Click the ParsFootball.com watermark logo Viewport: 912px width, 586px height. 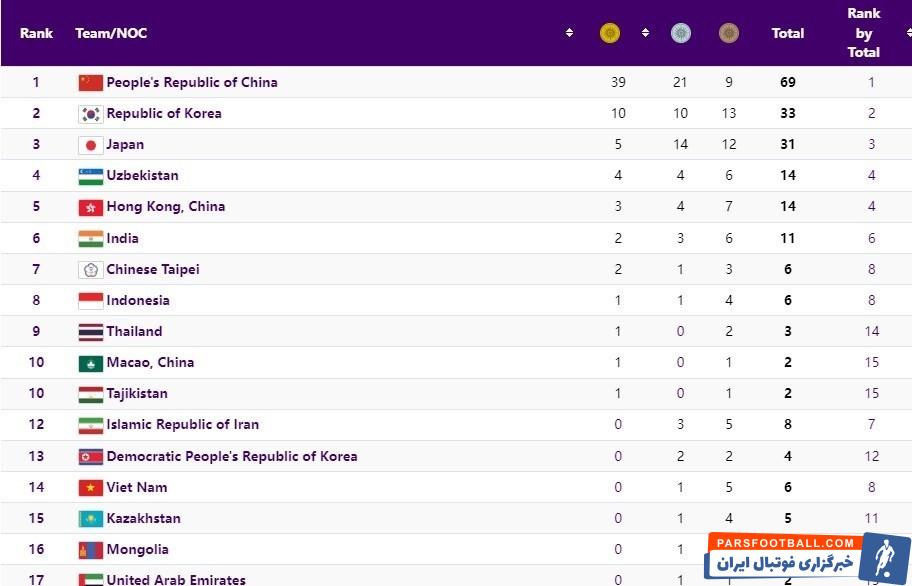coord(807,557)
